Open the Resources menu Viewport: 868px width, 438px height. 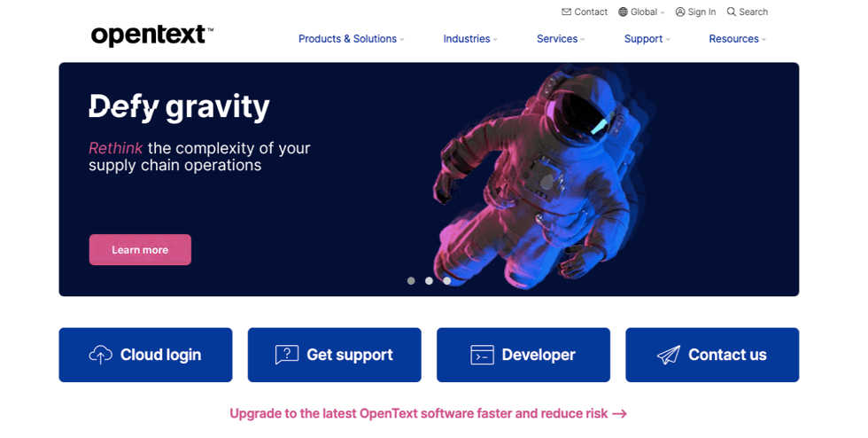pos(733,39)
